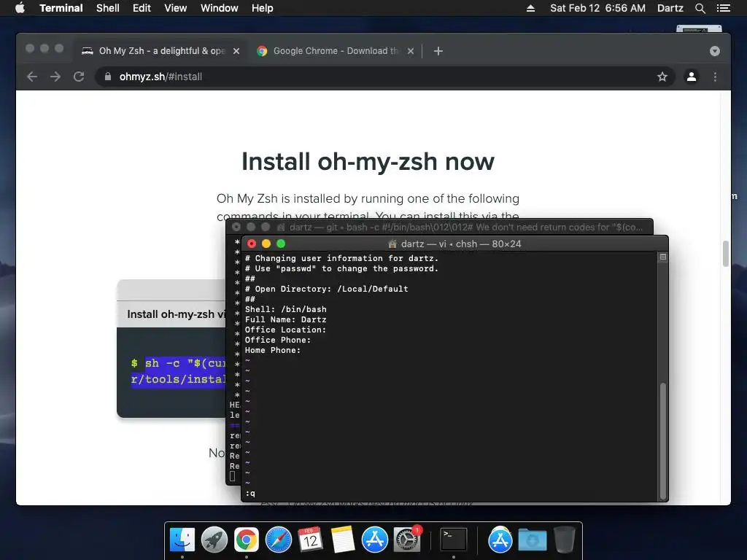The width and height of the screenshot is (747, 560).
Task: Click the home folder icon in terminal title
Action: click(392, 244)
